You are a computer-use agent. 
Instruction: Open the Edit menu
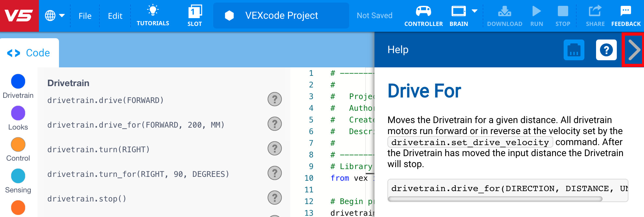coord(115,16)
